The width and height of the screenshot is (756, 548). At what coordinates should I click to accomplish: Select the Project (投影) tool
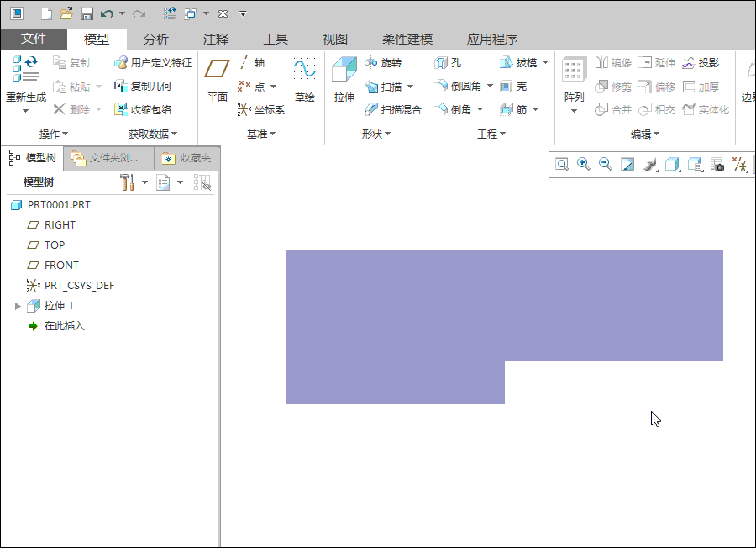click(x=701, y=63)
